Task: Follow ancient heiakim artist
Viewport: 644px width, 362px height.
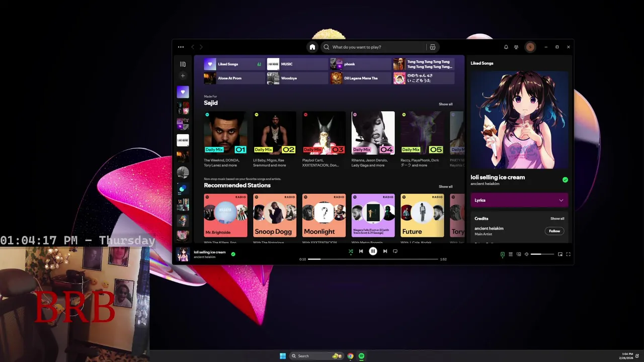Action: (x=554, y=231)
